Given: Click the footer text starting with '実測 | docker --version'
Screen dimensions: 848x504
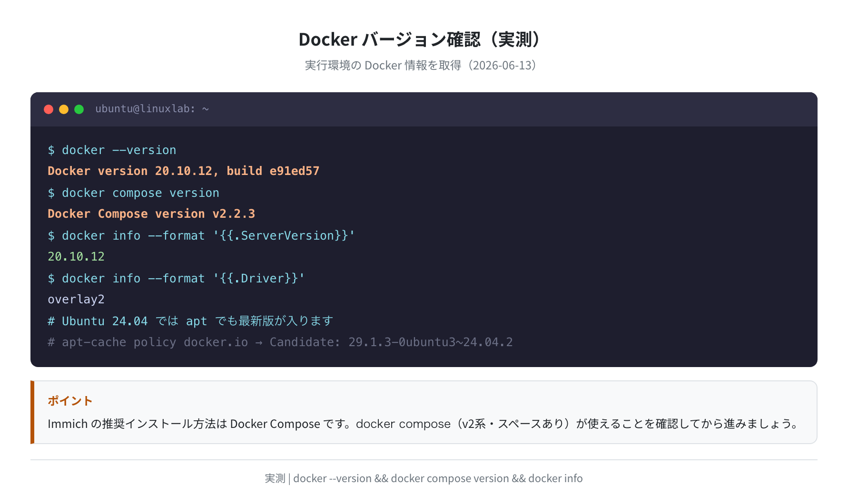Looking at the screenshot, I should tap(424, 478).
